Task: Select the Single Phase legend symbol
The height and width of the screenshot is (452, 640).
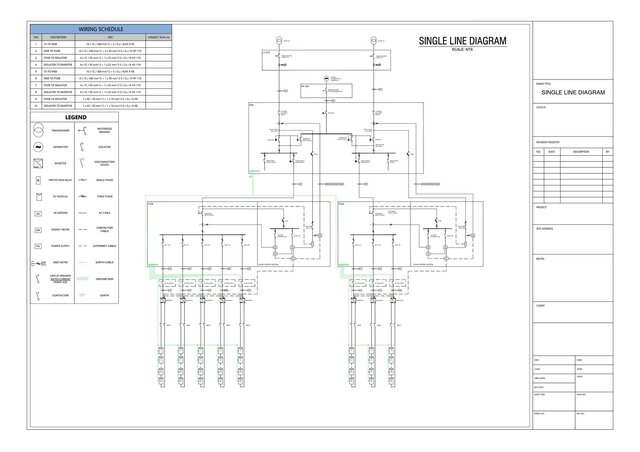Action: [x=82, y=180]
